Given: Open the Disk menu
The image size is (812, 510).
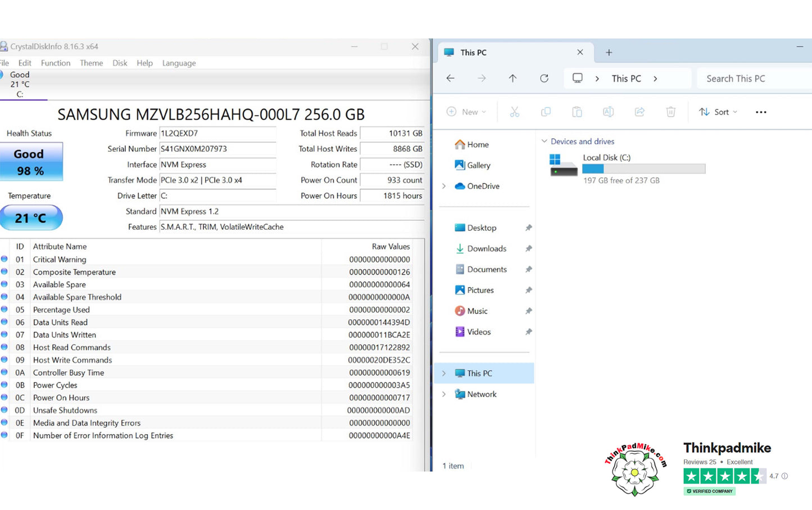Looking at the screenshot, I should click(120, 63).
